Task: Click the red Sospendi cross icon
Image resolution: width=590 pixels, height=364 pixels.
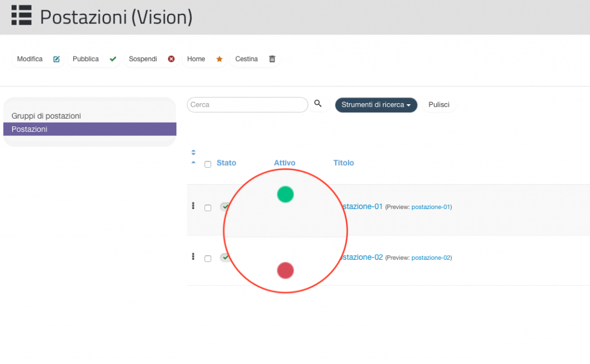Action: 171,59
